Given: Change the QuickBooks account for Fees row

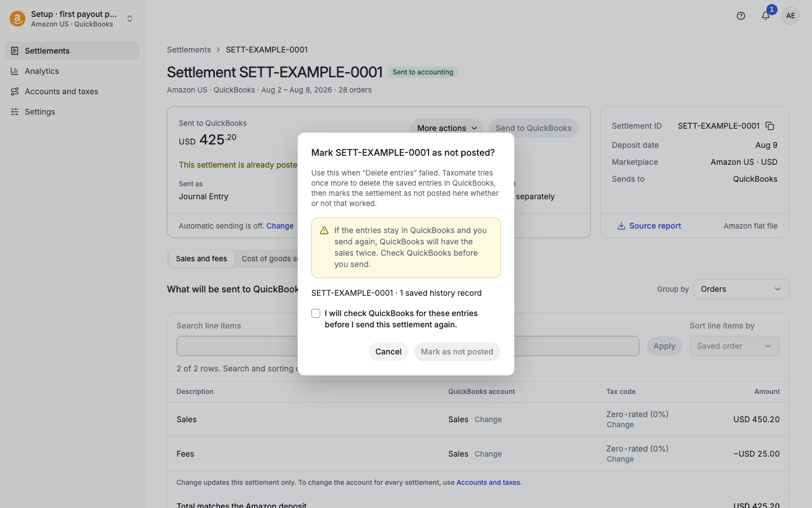Looking at the screenshot, I should 488,454.
